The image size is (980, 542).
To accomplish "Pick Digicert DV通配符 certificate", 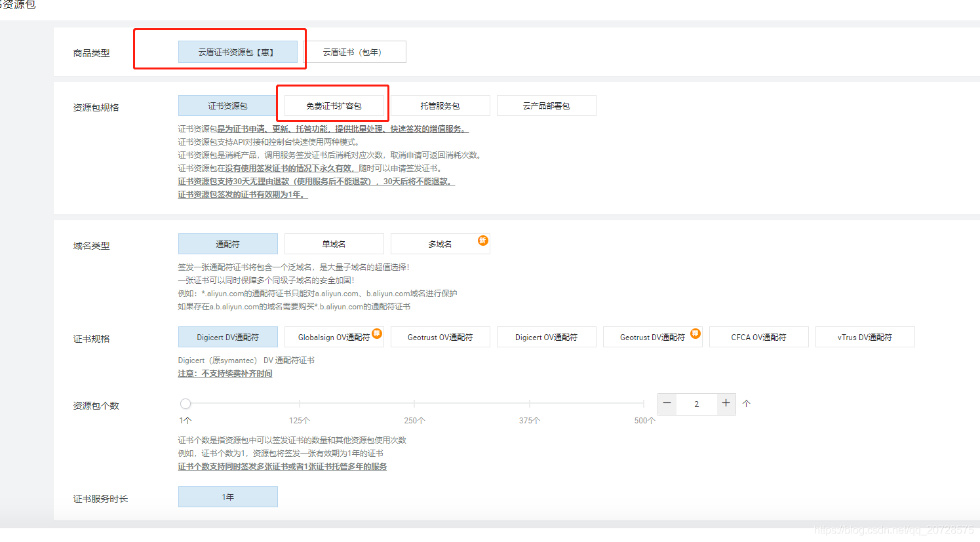I will pyautogui.click(x=227, y=337).
